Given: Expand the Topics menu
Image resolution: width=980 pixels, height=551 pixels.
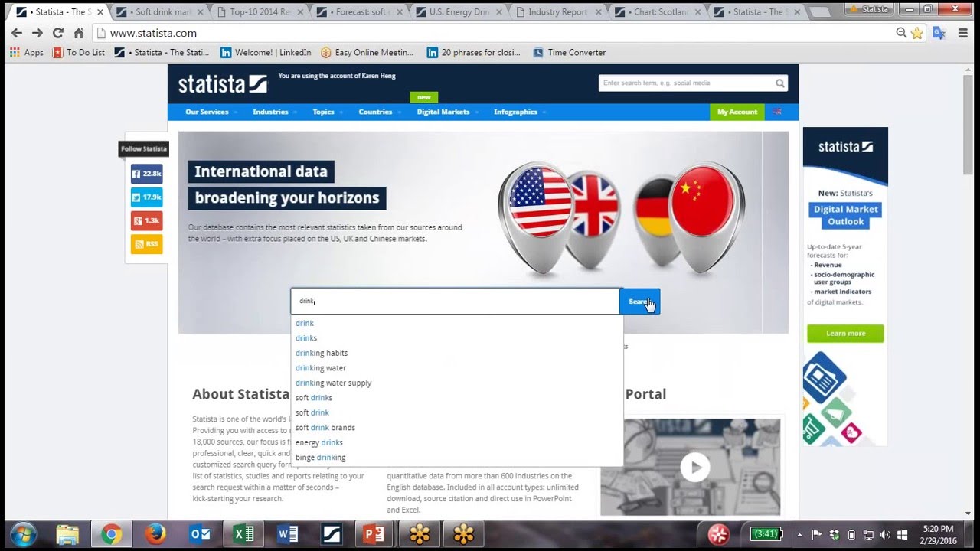Looking at the screenshot, I should tap(327, 112).
